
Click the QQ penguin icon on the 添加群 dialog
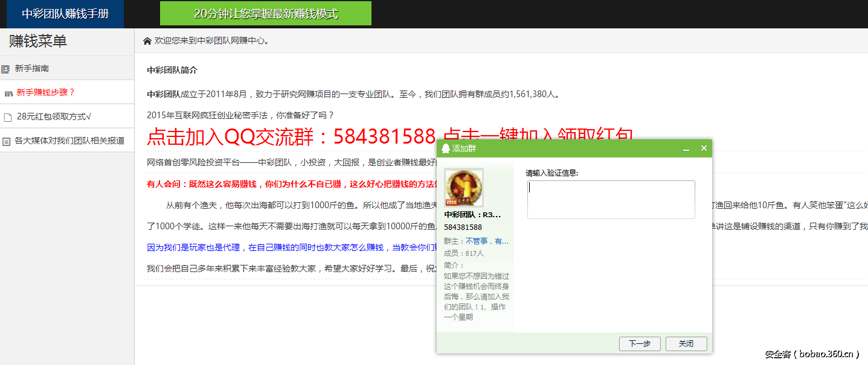click(x=447, y=148)
